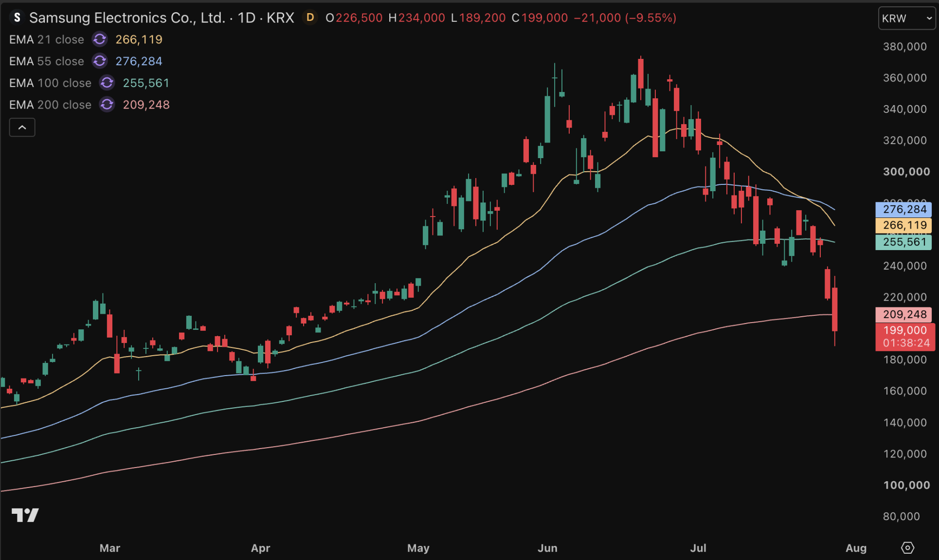Click the refresh icon beside EMA 21
Viewport: 939px width, 560px height.
pyautogui.click(x=100, y=39)
